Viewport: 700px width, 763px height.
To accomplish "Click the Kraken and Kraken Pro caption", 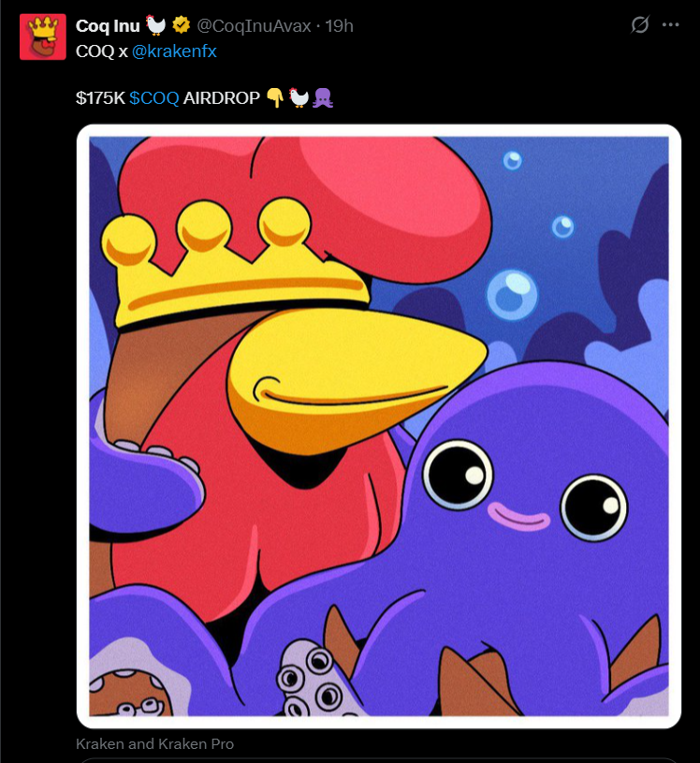I will (155, 744).
